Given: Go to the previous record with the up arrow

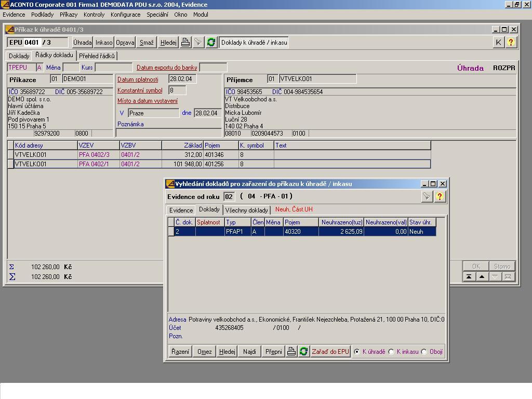Looking at the screenshot, I should pyautogui.click(x=482, y=277).
